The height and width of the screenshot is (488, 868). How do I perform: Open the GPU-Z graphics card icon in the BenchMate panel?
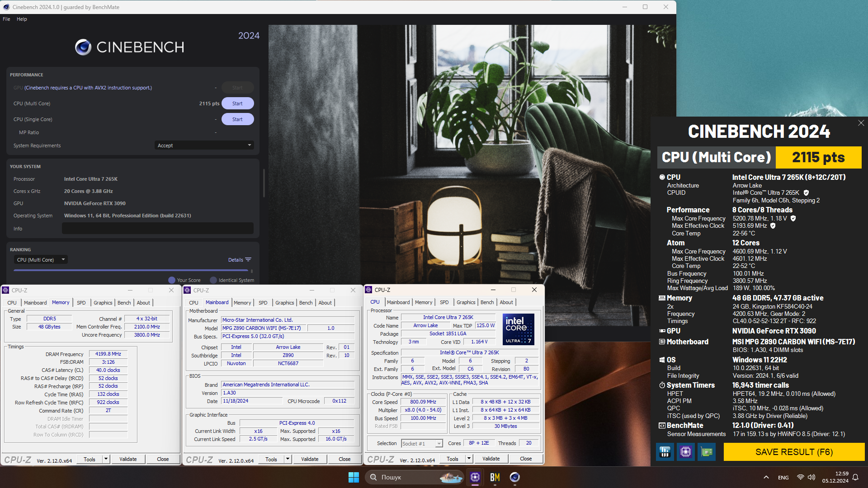pos(706,452)
